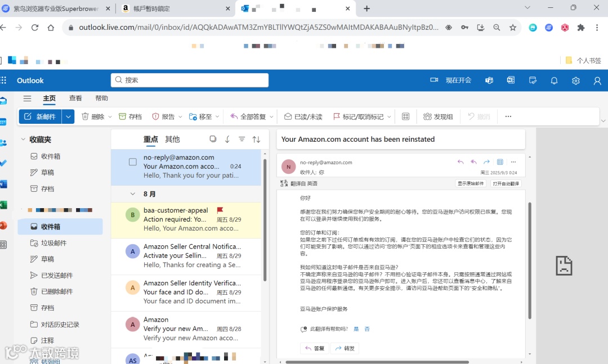Open the message filter icon
The height and width of the screenshot is (364, 608).
click(x=242, y=139)
